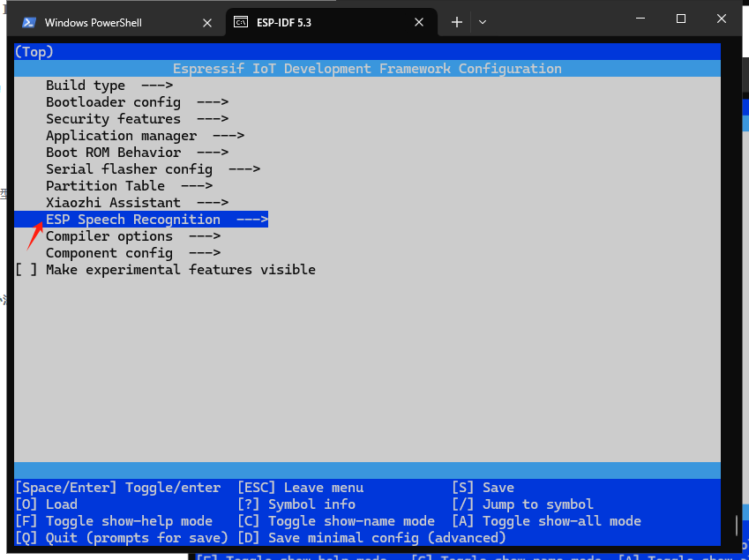Image resolution: width=749 pixels, height=560 pixels.
Task: Minimize the terminal window
Action: coord(640,19)
